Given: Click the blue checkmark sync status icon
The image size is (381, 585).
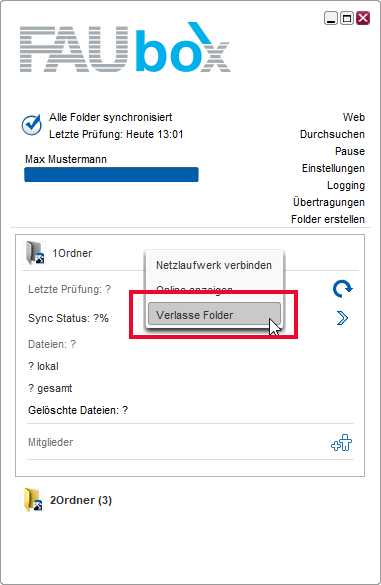Looking at the screenshot, I should (32, 125).
